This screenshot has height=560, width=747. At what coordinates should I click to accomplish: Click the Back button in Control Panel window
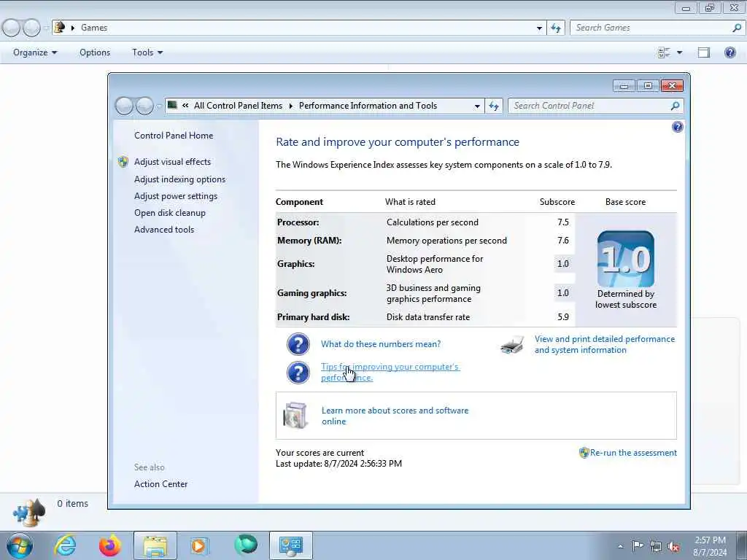pos(124,106)
